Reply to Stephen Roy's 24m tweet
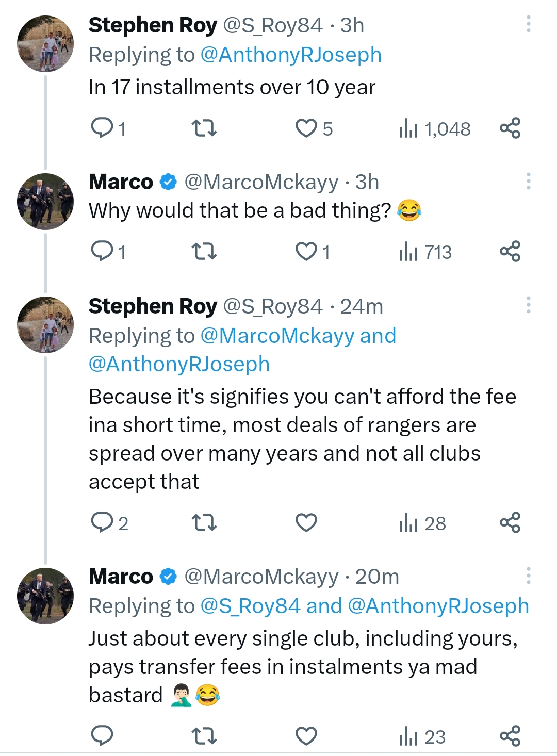Image resolution: width=557 pixels, height=756 pixels. 102,523
